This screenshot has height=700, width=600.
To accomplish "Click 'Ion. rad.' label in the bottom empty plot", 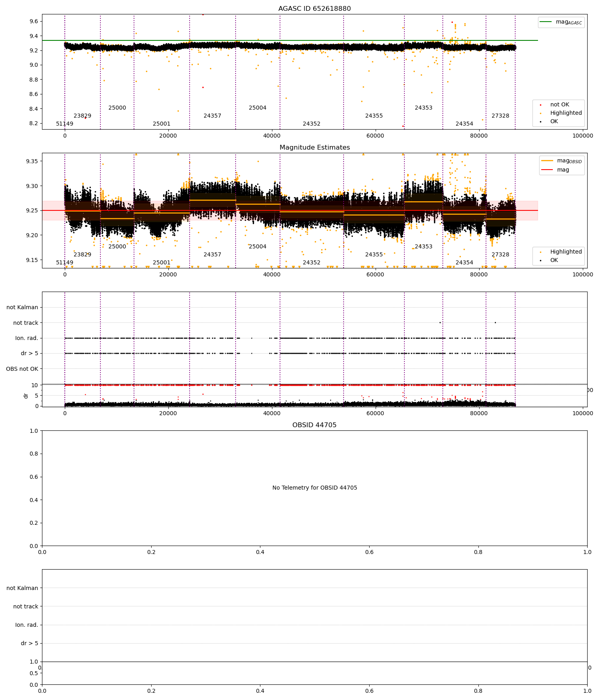I will click(27, 625).
